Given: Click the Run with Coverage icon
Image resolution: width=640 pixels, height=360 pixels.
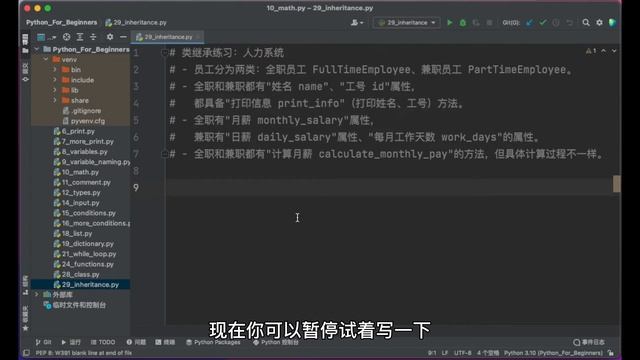Looking at the screenshot, I should click(x=476, y=22).
